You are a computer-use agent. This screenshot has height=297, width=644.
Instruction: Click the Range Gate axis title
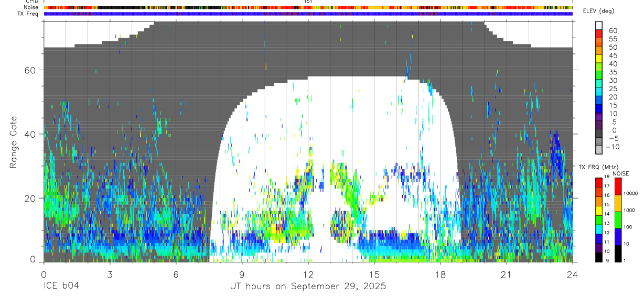click(14, 142)
